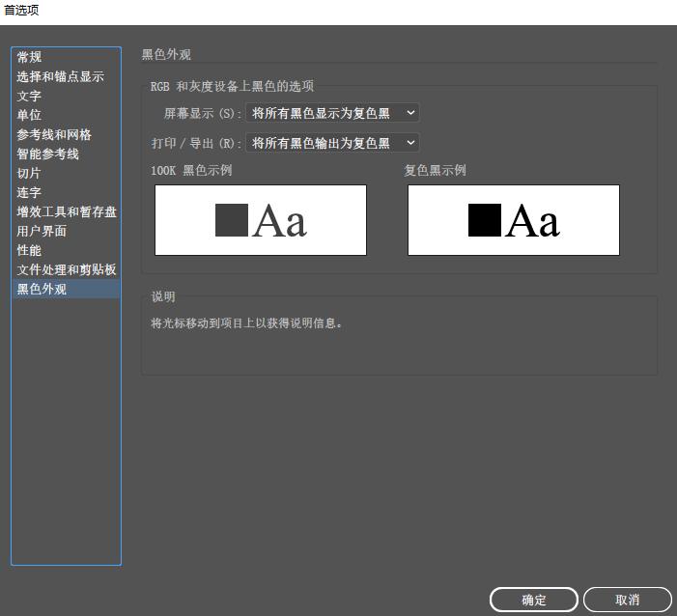Click the black square in 复色黑示例
Image resolution: width=677 pixels, height=616 pixels.
tap(485, 220)
